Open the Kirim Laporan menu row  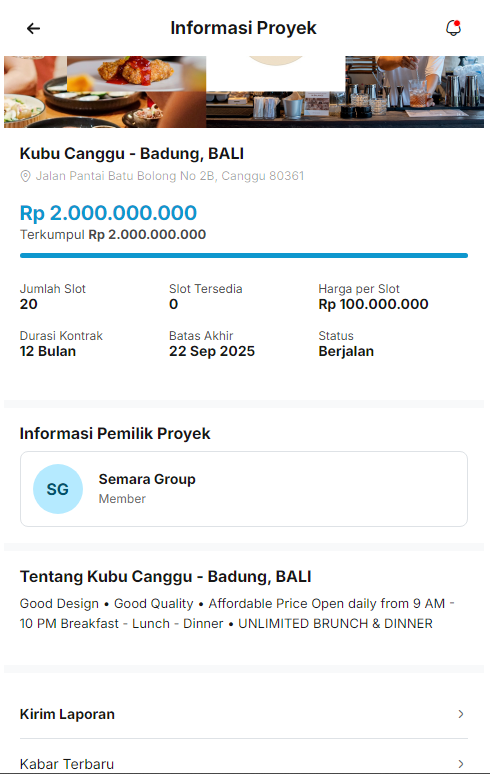(244, 714)
